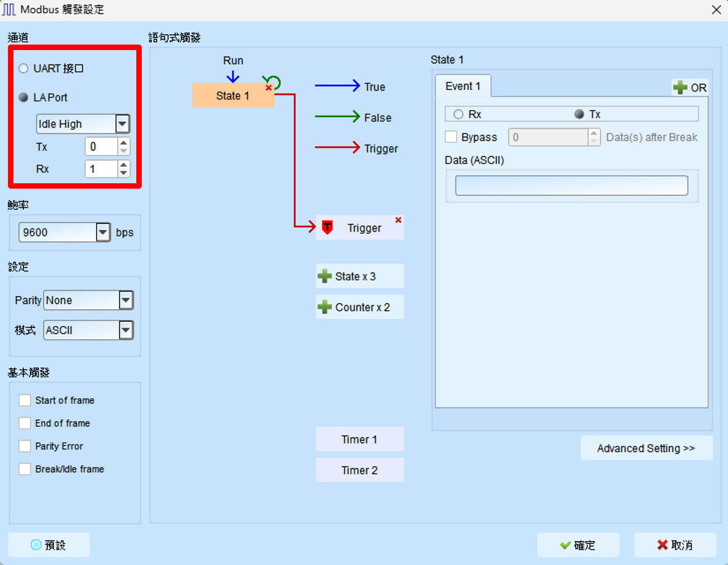Click the Timer 2 button
The width and height of the screenshot is (728, 565).
pos(360,470)
